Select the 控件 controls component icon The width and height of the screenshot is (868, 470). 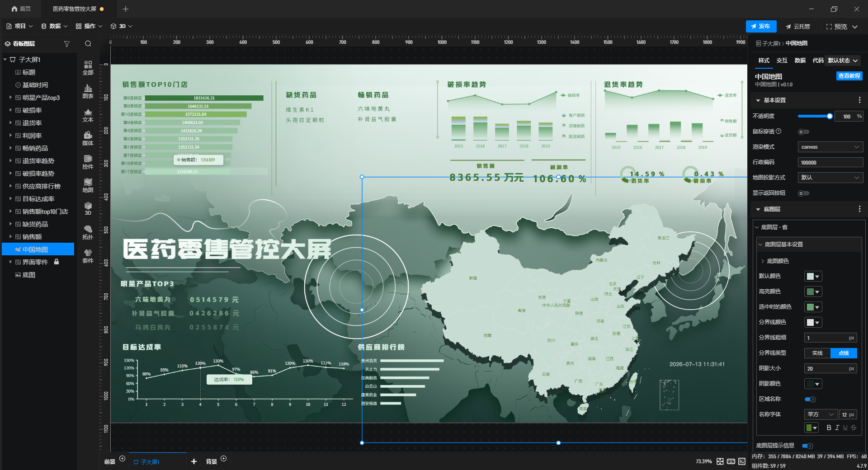click(88, 161)
